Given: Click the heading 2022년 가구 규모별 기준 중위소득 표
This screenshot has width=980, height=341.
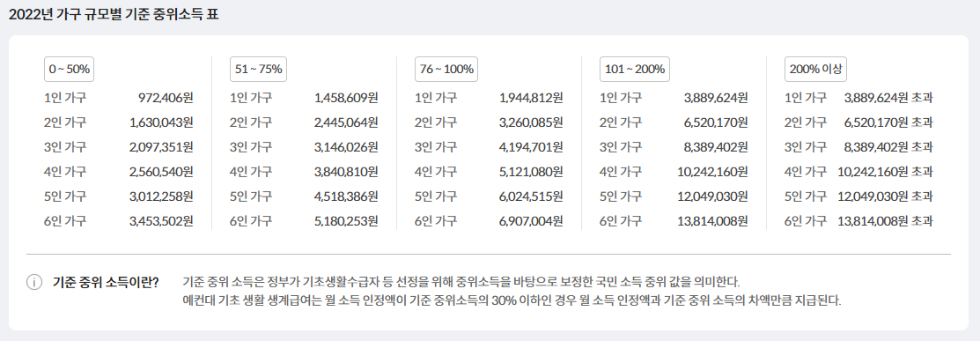Looking at the screenshot, I should click(114, 14).
